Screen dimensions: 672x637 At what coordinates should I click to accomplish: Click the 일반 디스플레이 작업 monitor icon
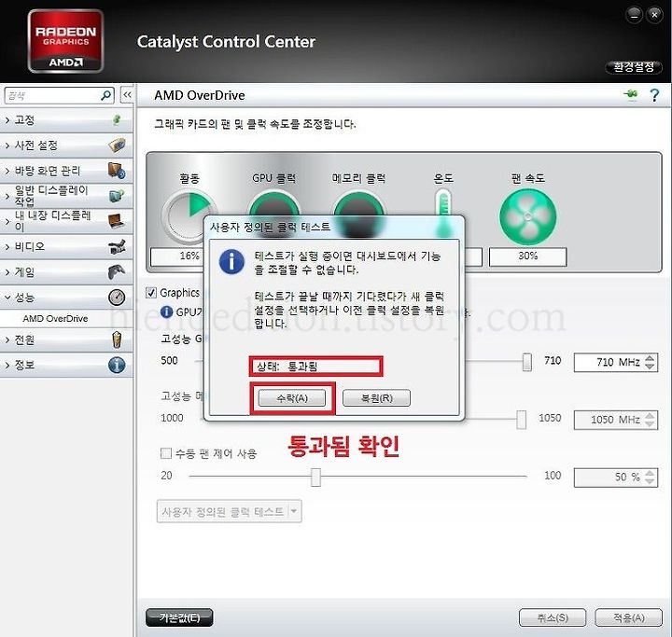click(117, 196)
